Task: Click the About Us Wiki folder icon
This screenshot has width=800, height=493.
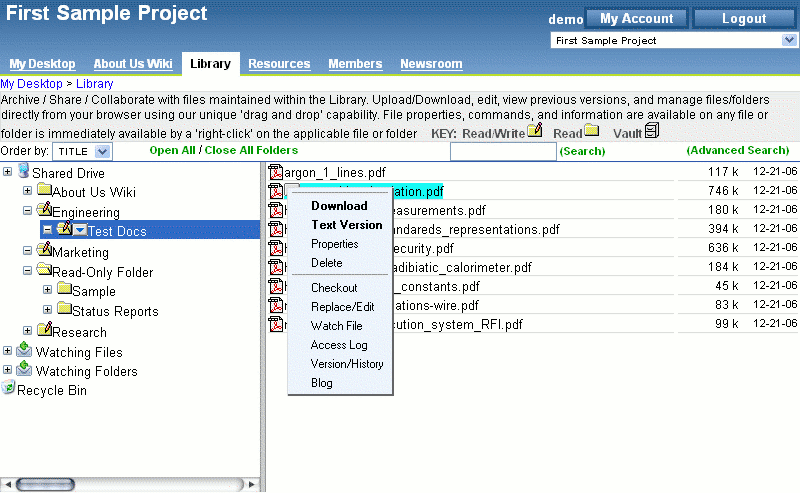Action: [x=44, y=190]
